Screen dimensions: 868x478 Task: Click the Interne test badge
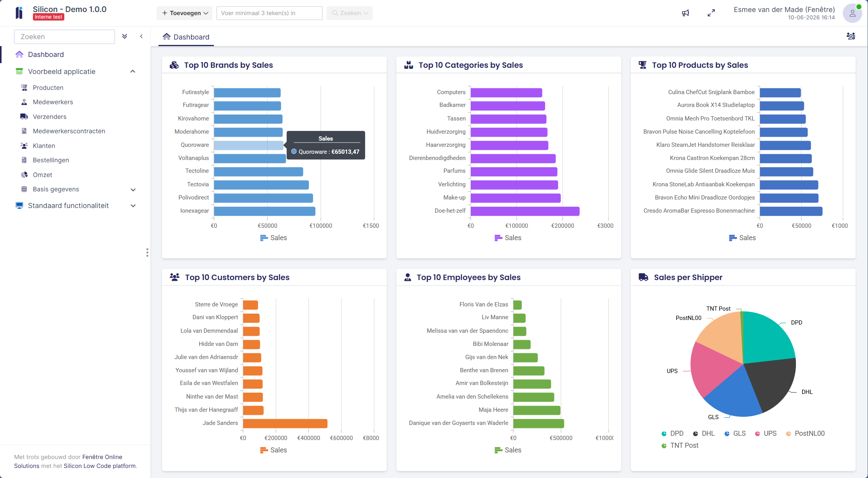click(x=48, y=17)
